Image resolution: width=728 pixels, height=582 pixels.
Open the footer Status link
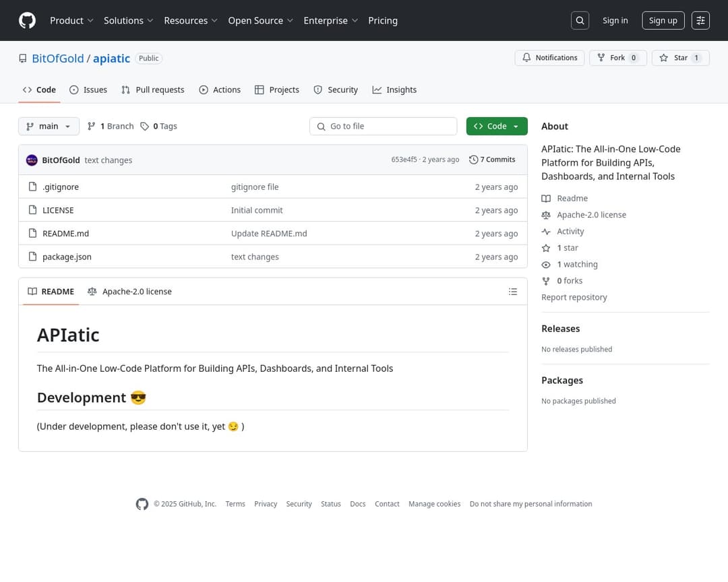pyautogui.click(x=330, y=504)
